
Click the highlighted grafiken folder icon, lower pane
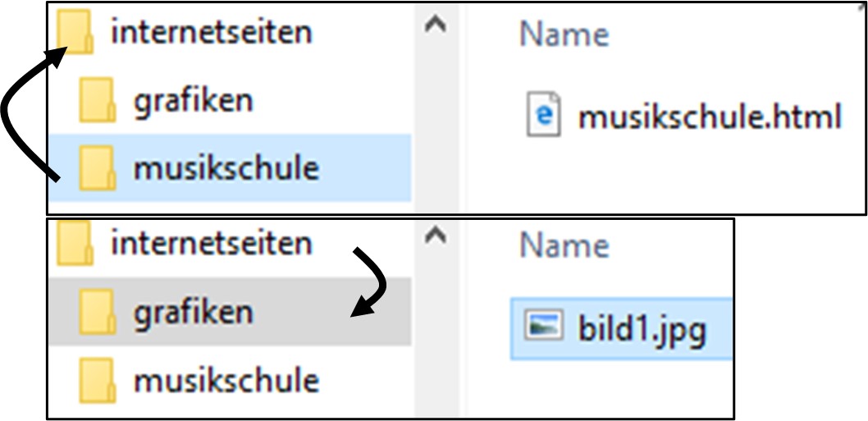[x=96, y=313]
